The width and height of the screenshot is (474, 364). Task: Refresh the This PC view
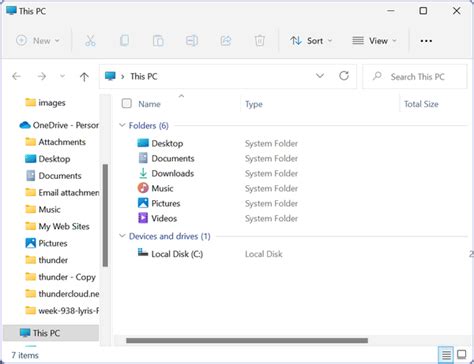[x=344, y=76]
